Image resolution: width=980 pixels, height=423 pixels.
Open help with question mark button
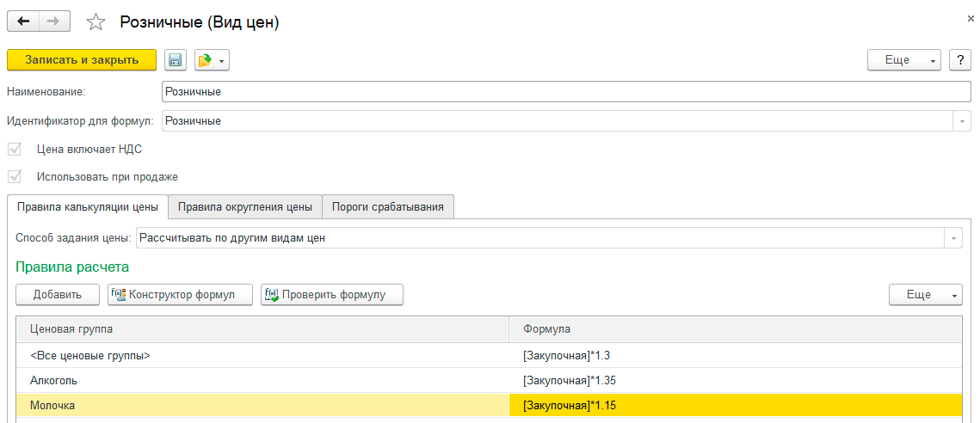pos(959,60)
